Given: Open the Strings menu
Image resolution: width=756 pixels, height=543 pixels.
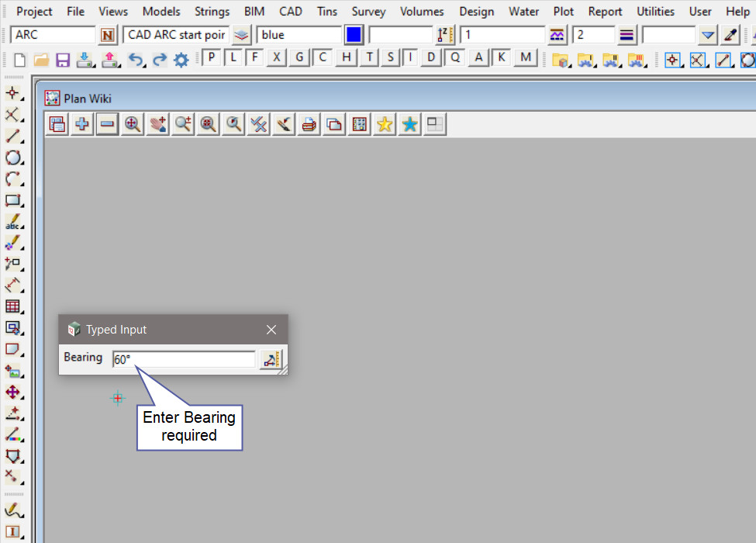Looking at the screenshot, I should point(212,12).
